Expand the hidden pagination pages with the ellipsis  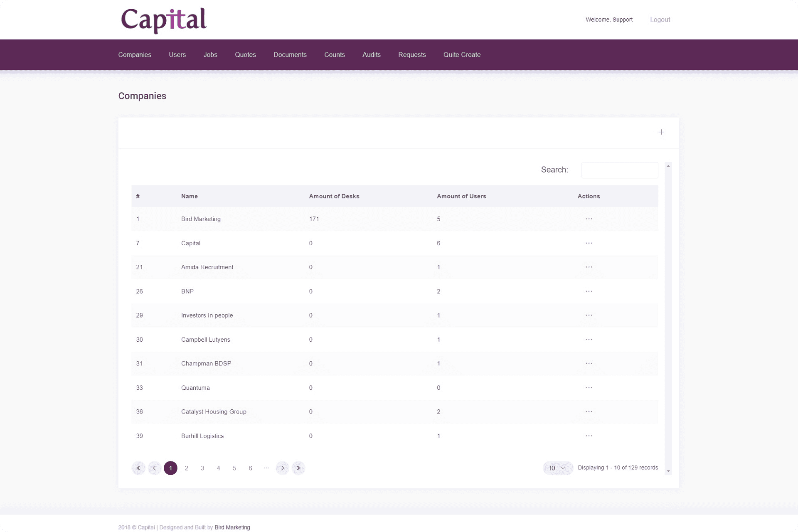point(266,468)
